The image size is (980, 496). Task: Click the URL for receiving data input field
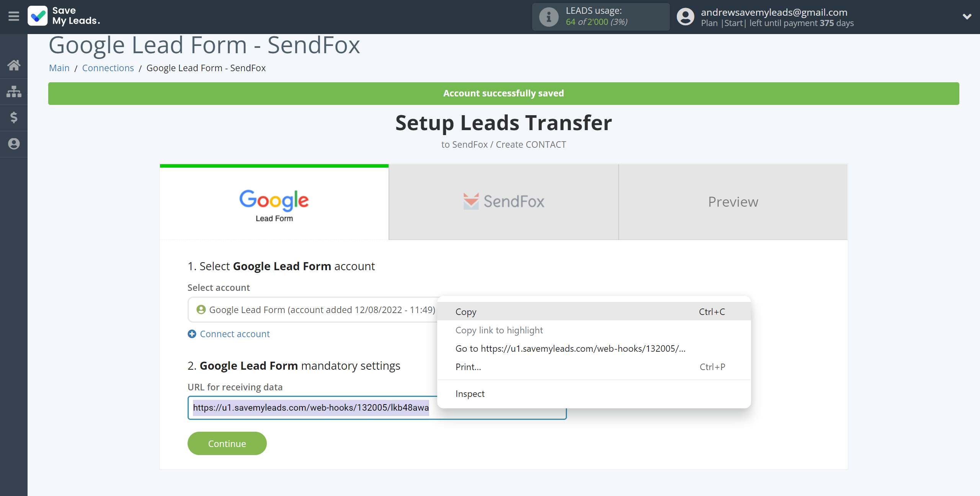(377, 408)
